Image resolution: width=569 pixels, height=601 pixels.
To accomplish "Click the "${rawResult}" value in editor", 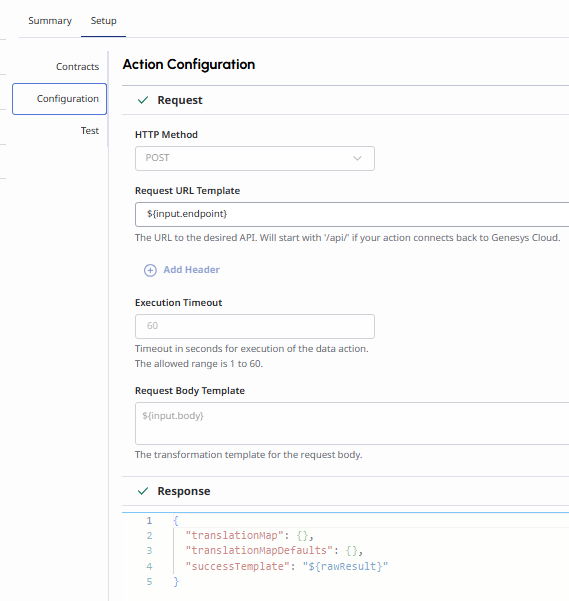I will pos(345,566).
